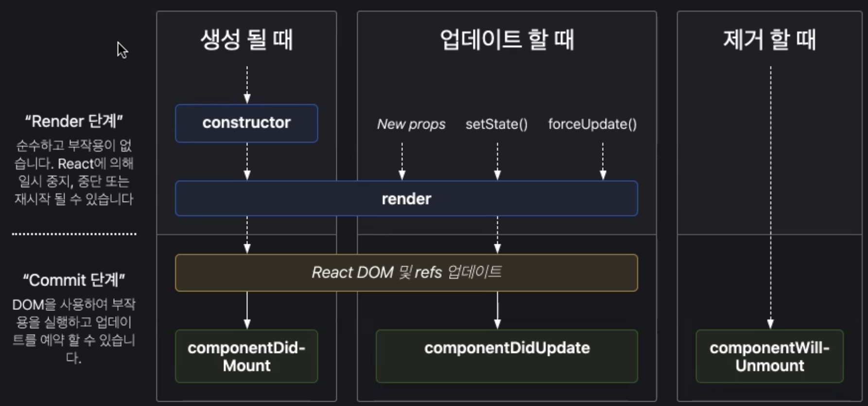Viewport: 868px width, 406px height.
Task: Click the forceUpdate() label
Action: [x=592, y=124]
